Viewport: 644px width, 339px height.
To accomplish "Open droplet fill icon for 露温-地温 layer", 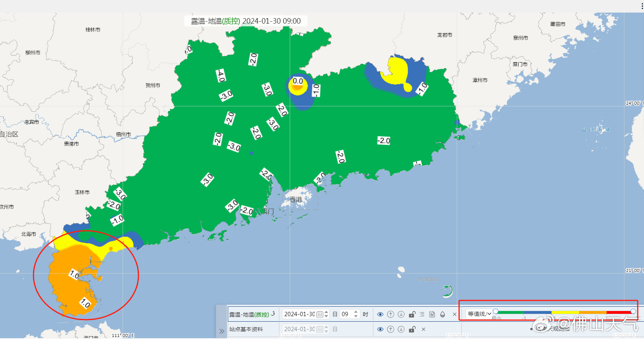I will [443, 314].
